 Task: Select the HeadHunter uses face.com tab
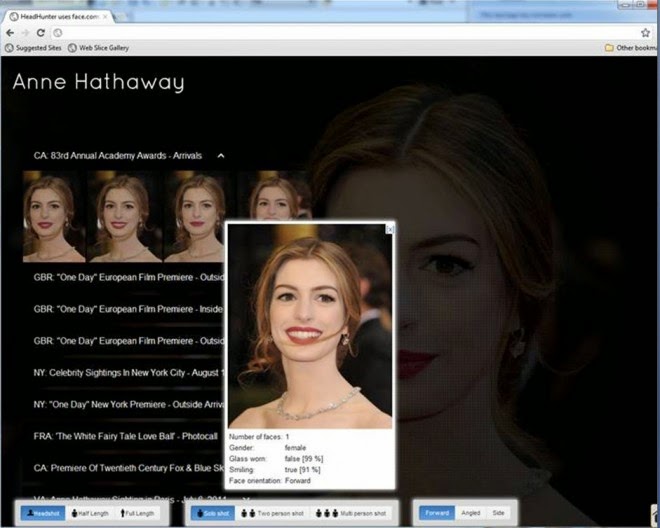point(58,17)
